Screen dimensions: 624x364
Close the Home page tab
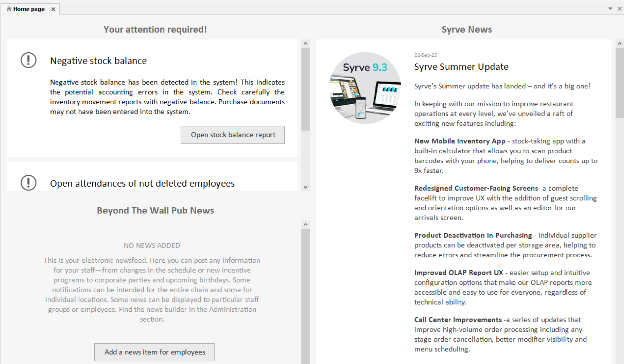click(53, 9)
